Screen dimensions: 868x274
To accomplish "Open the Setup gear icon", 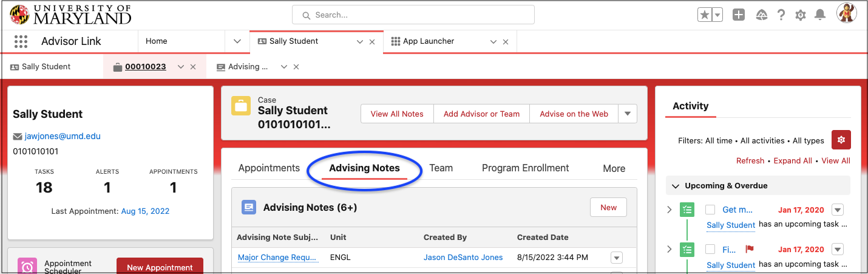I will (x=800, y=15).
